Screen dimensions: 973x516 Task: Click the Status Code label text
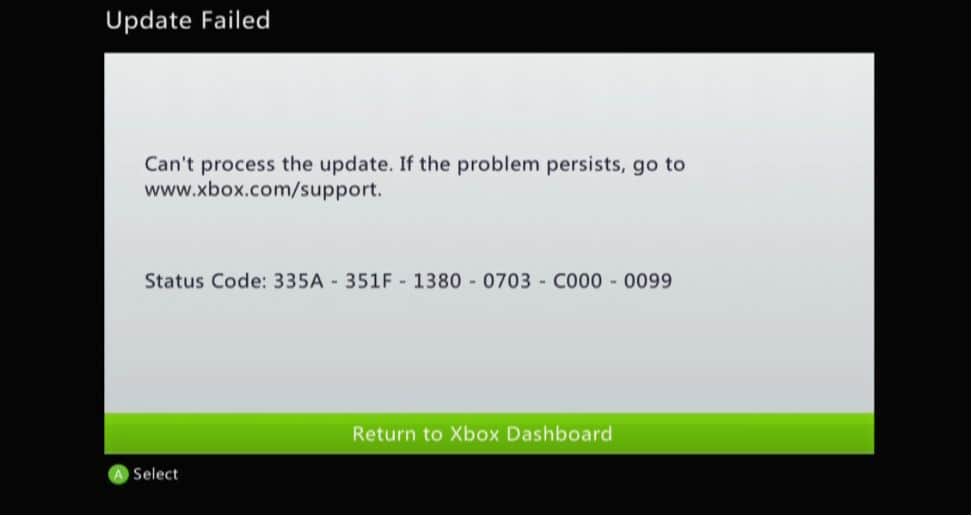click(206, 281)
